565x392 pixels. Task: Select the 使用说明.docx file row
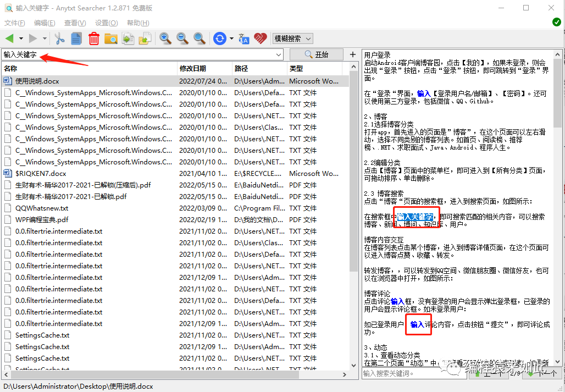click(175, 81)
